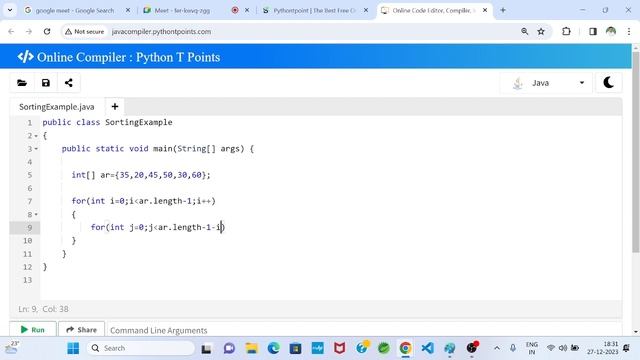Switch to the Meet tab
Viewport: 640px width, 360px height.
(x=182, y=11)
